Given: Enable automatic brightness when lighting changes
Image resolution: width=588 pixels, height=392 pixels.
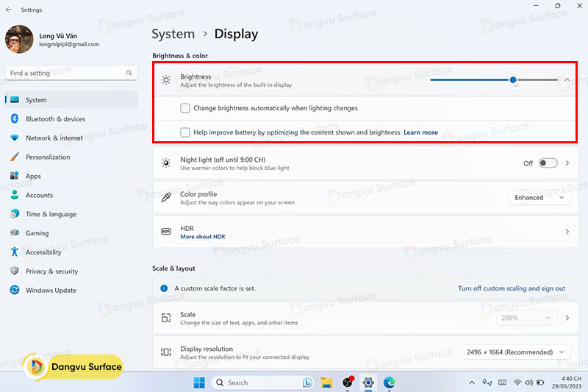Looking at the screenshot, I should tap(185, 108).
